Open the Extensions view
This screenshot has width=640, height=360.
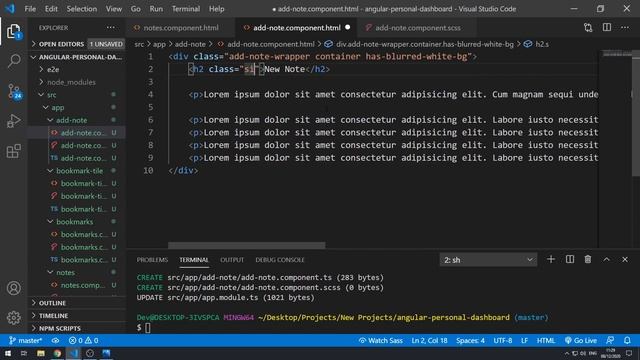click(x=13, y=151)
